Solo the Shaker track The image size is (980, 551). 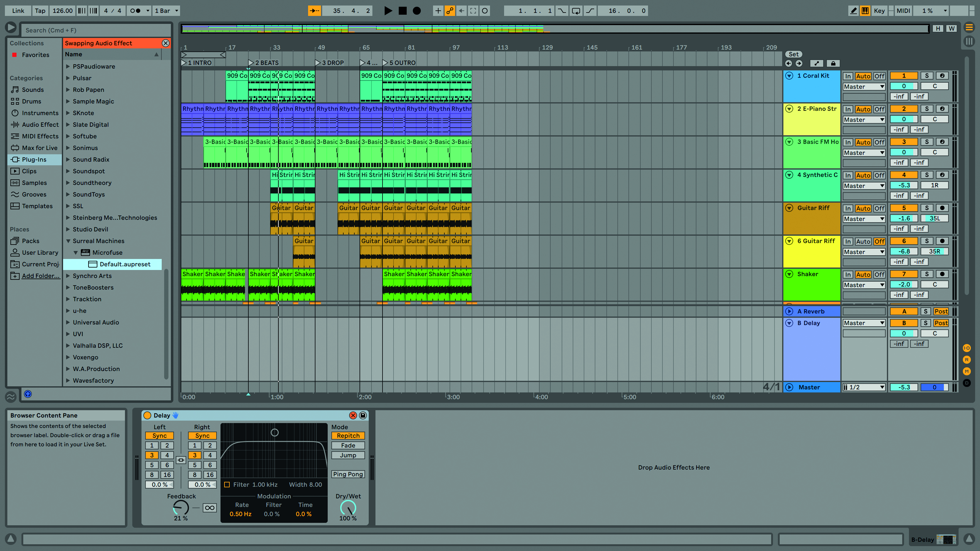coord(927,274)
